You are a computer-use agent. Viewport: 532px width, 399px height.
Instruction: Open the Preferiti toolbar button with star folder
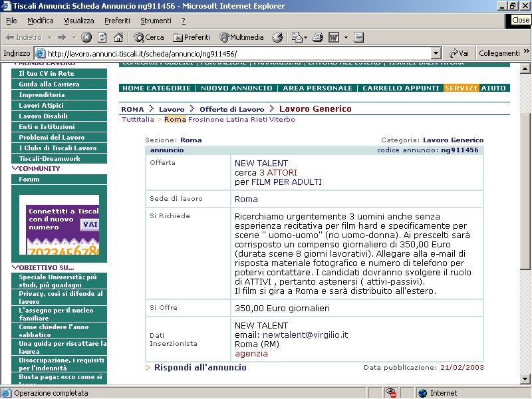click(x=192, y=37)
